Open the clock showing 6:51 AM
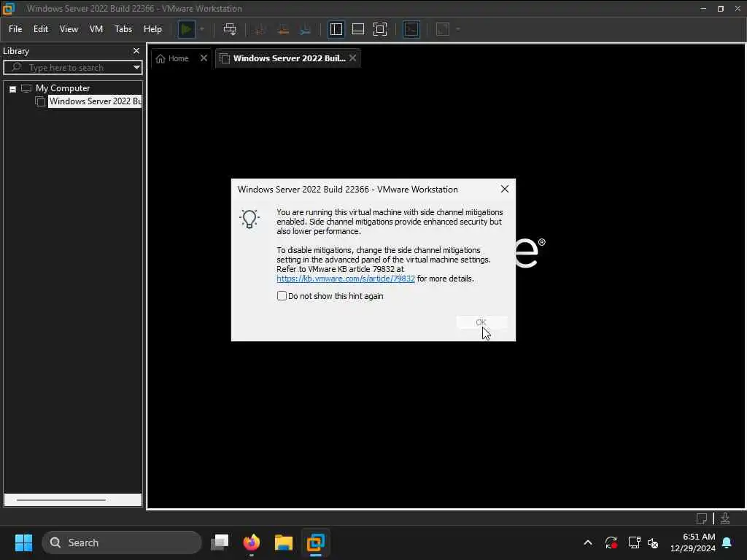This screenshot has width=747, height=560. pos(693,542)
